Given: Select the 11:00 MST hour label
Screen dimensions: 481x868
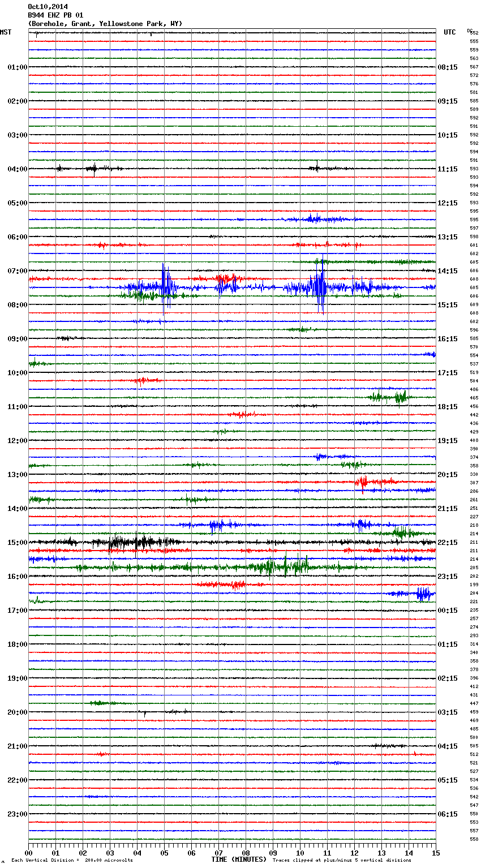Looking at the screenshot, I should [18, 407].
